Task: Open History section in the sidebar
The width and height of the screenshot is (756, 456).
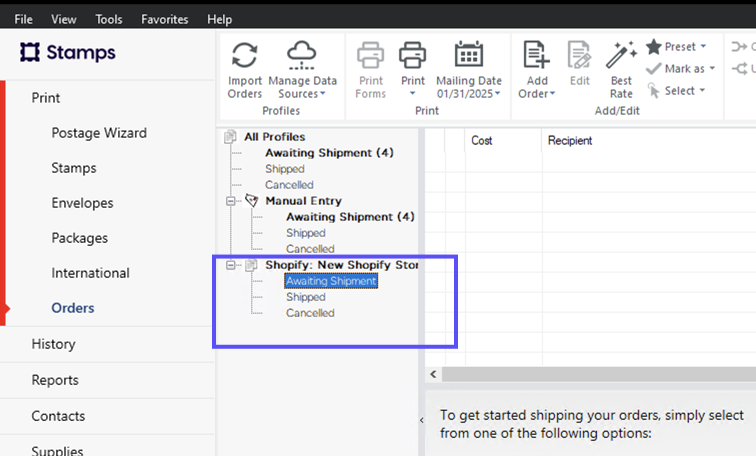Action: (54, 344)
